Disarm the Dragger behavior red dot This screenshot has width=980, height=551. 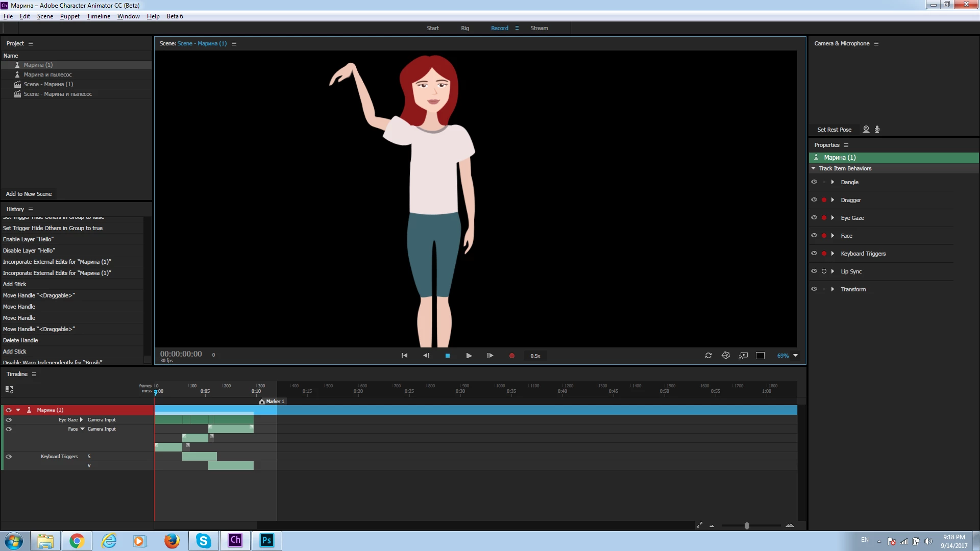point(824,200)
